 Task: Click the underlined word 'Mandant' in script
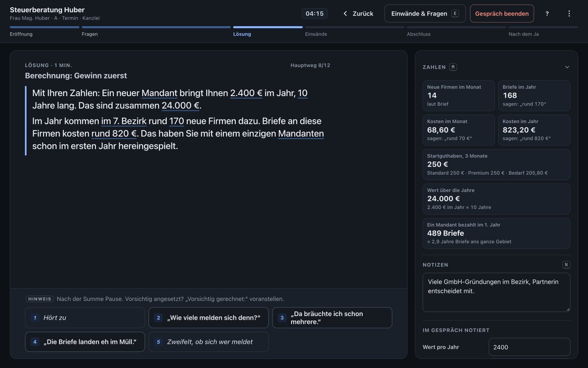[159, 93]
